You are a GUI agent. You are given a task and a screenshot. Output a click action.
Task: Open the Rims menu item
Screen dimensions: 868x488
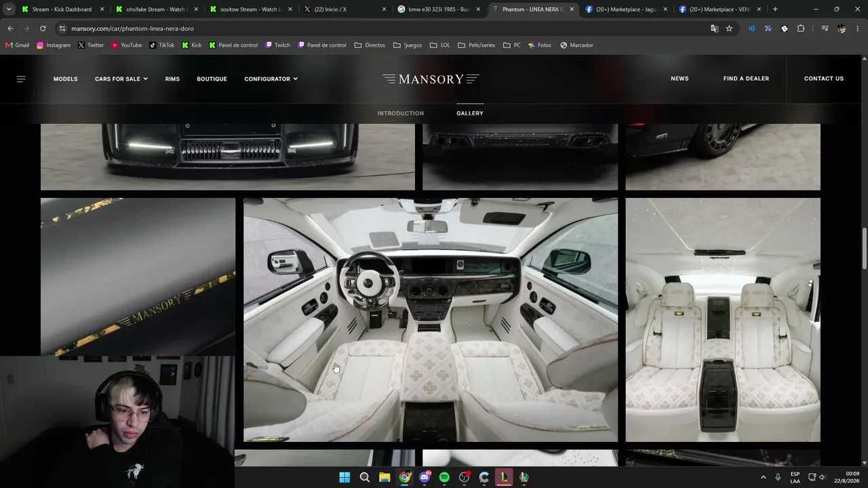pyautogui.click(x=172, y=79)
